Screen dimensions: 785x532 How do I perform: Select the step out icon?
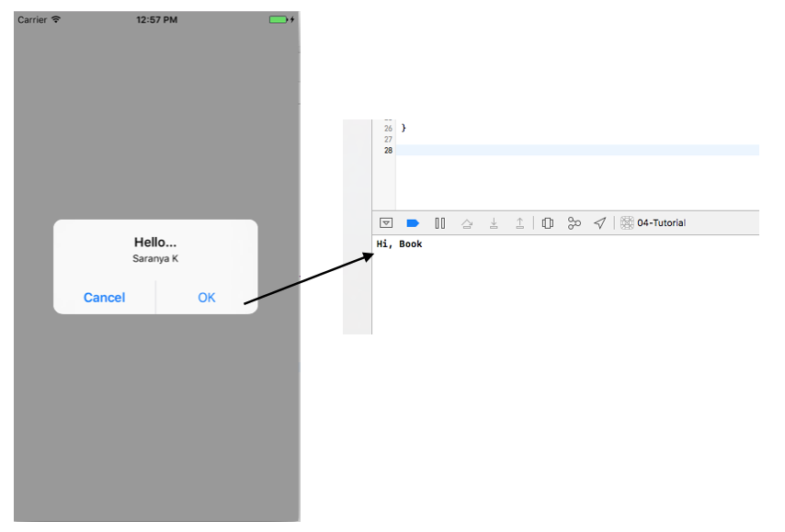(x=519, y=222)
